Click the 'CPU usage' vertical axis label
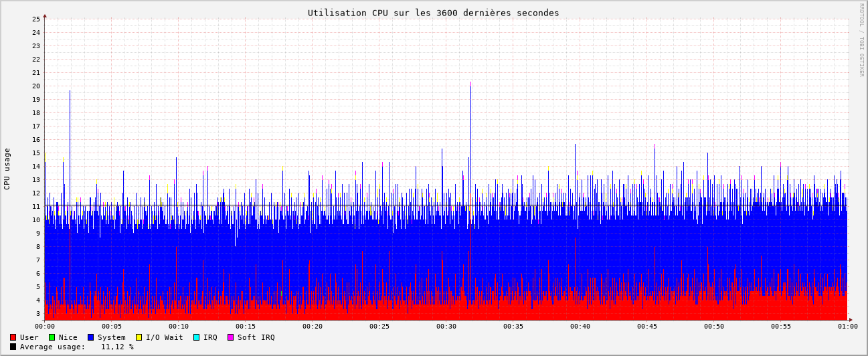Viewport: 868px width, 356px height. [x=7, y=169]
